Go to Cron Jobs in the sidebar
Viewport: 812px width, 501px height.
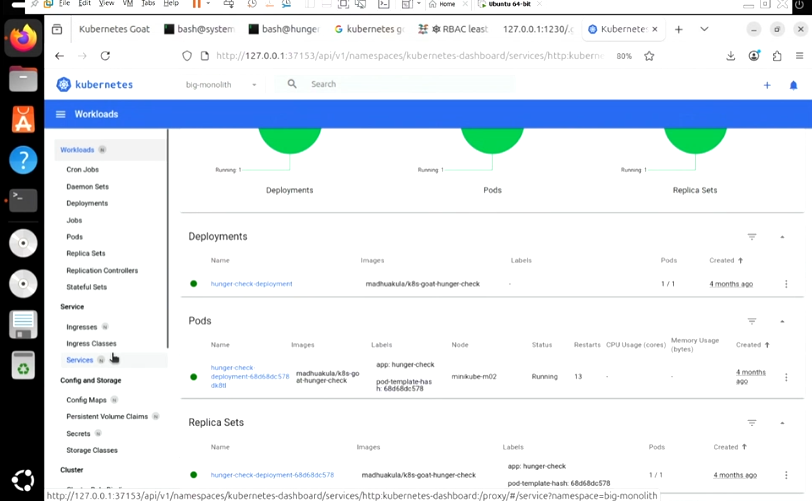[x=82, y=170]
